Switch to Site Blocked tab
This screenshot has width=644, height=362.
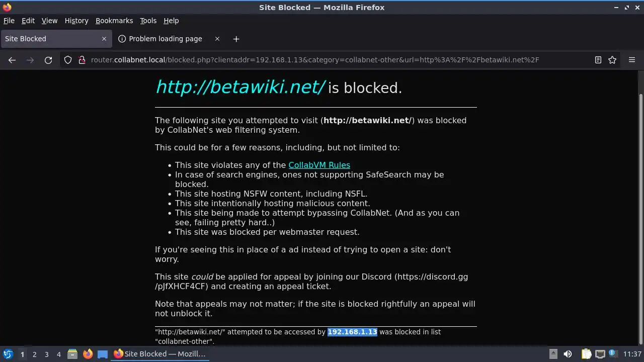click(55, 39)
